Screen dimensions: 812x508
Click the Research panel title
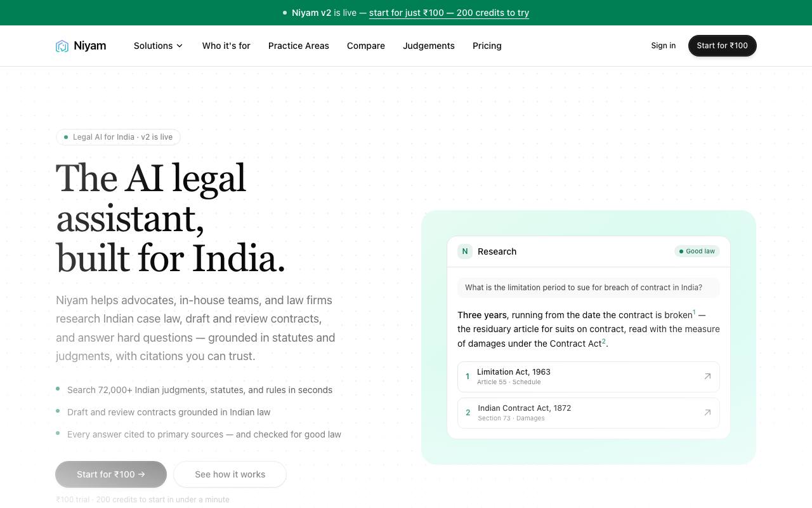tap(497, 251)
